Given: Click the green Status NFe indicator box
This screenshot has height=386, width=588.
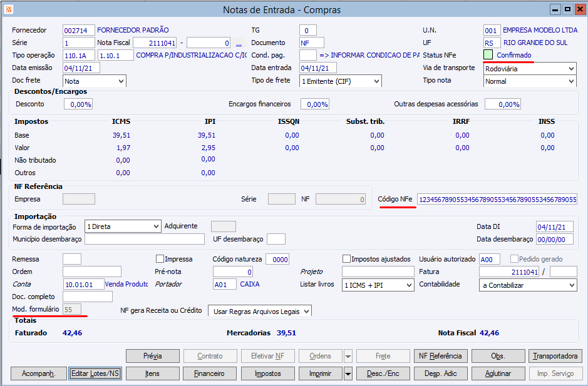Looking at the screenshot, I should coord(488,55).
